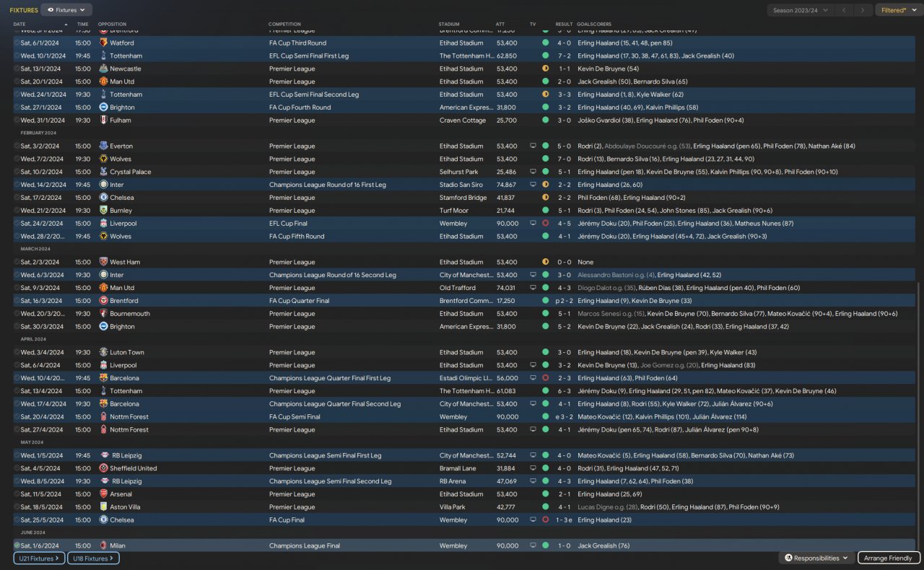The height and width of the screenshot is (570, 924).
Task: Click the Sheffield United club crest
Action: click(103, 468)
